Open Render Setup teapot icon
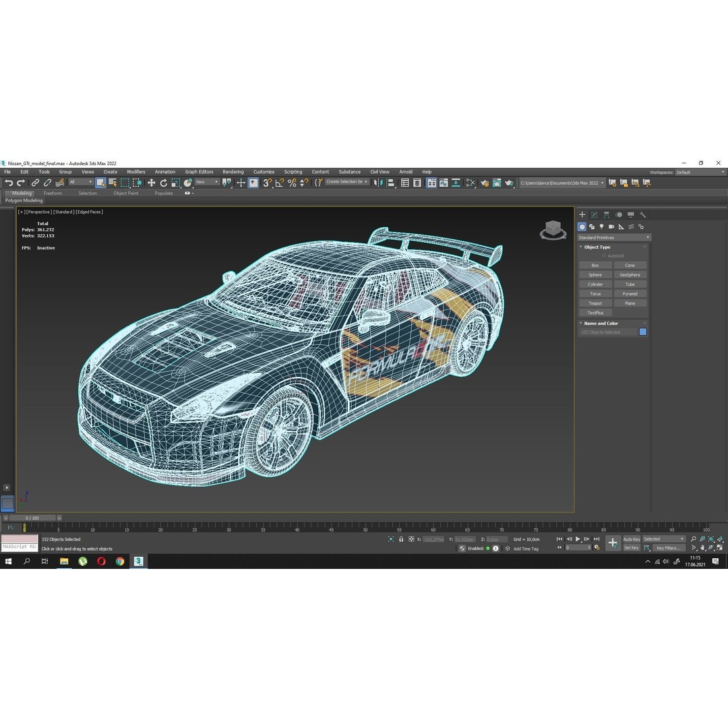This screenshot has width=728, height=728. tap(485, 183)
